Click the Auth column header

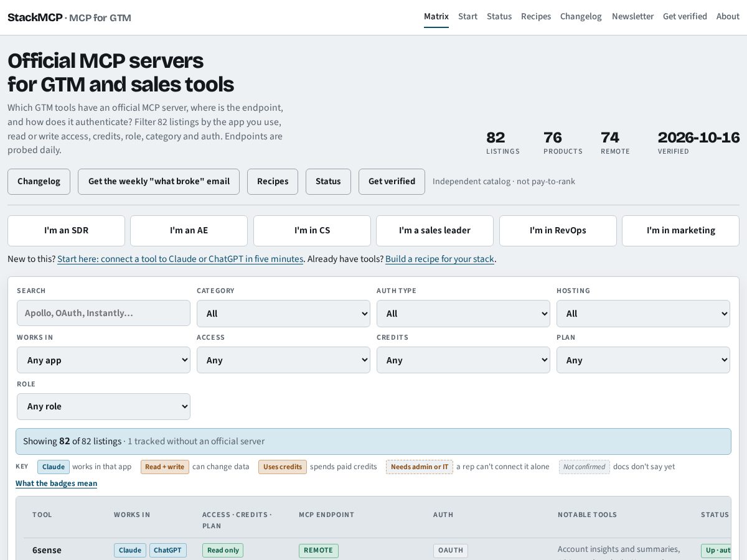point(443,515)
